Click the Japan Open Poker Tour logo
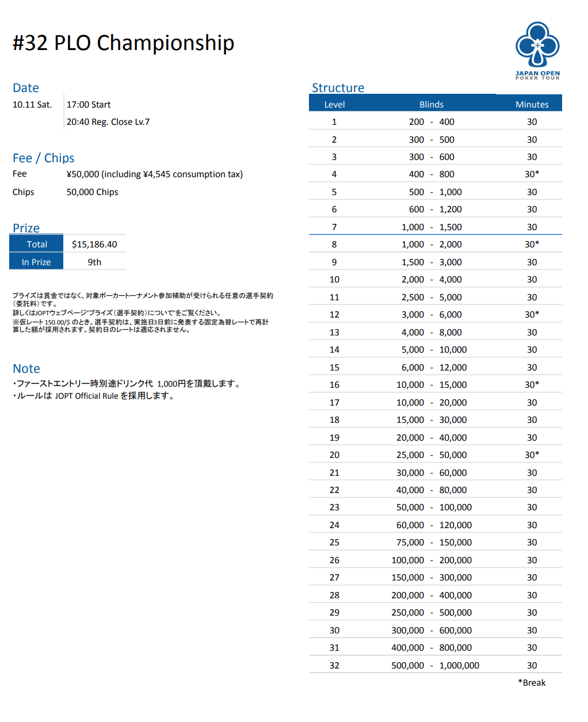 point(537,51)
